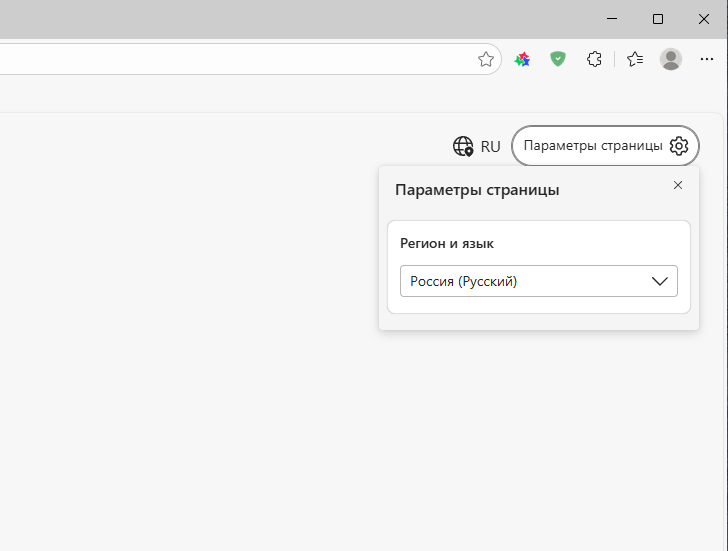Open the colorful pinwheel extension icon
The width and height of the screenshot is (728, 551).
tap(522, 59)
